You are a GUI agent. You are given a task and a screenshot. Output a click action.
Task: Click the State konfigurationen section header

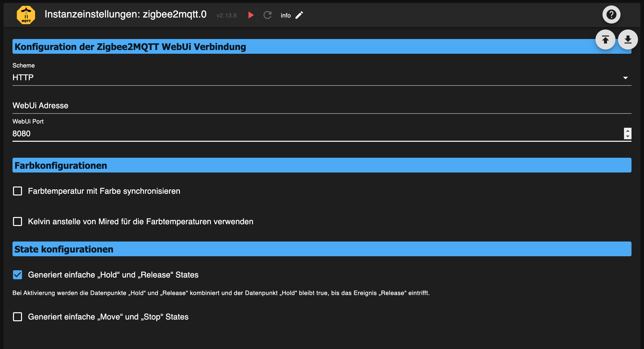click(322, 249)
